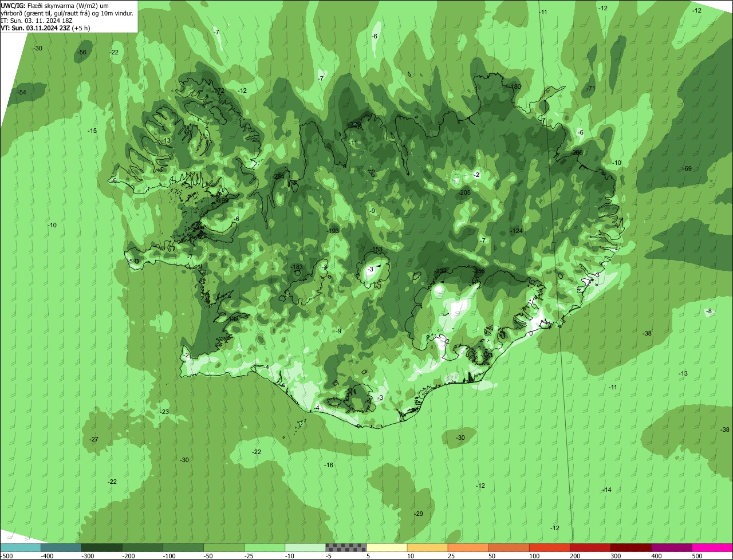
Task: Click the -153 value above Hofsjökull
Action: tap(376, 250)
